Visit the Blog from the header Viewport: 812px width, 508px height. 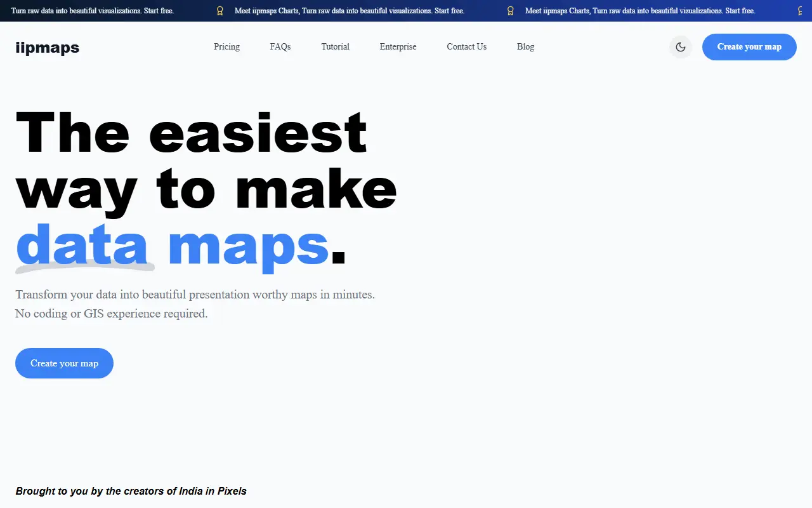[525, 46]
